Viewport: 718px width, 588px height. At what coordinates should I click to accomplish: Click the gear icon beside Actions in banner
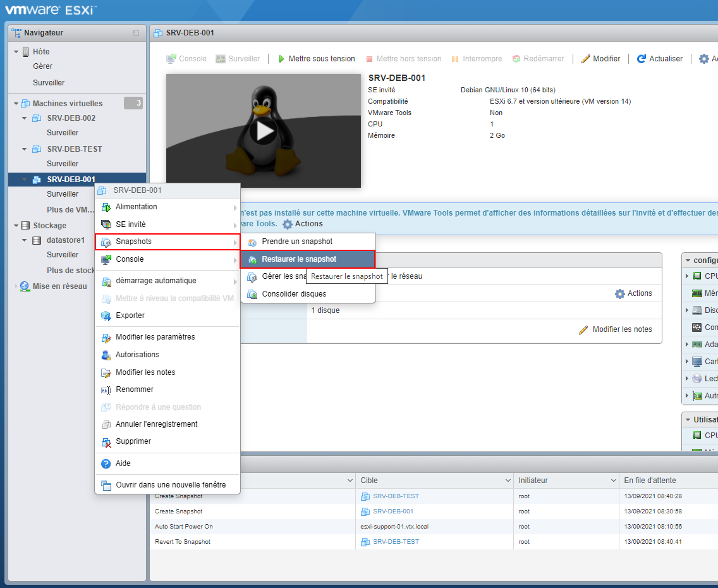(287, 224)
